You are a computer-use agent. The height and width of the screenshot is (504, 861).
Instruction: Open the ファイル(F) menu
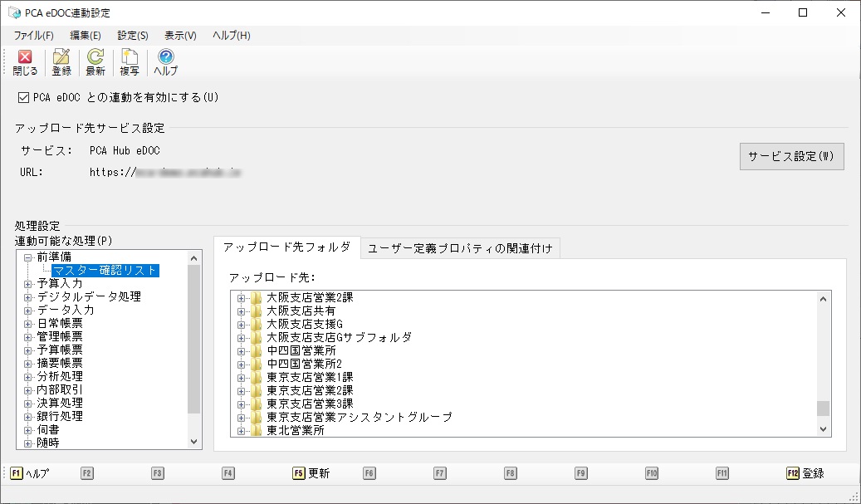(x=33, y=36)
